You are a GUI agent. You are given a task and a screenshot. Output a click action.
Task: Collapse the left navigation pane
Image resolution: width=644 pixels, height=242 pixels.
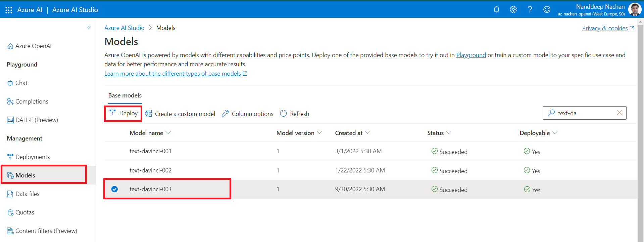(x=89, y=28)
